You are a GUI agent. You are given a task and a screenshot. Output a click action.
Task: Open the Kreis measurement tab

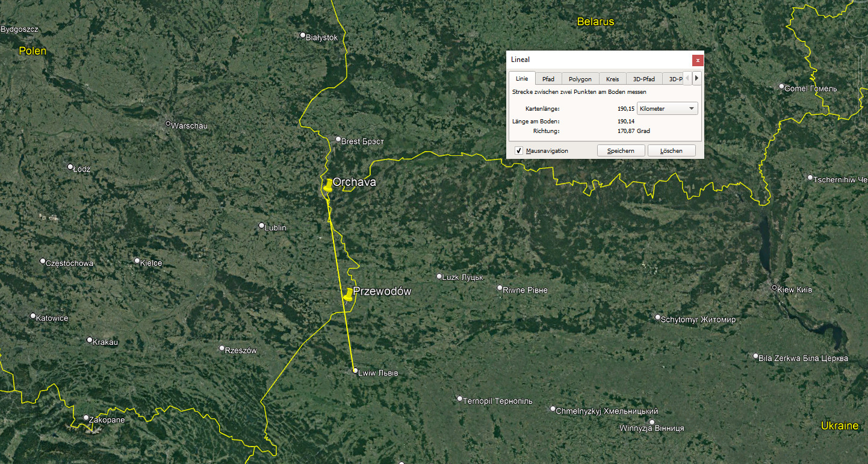pyautogui.click(x=612, y=79)
